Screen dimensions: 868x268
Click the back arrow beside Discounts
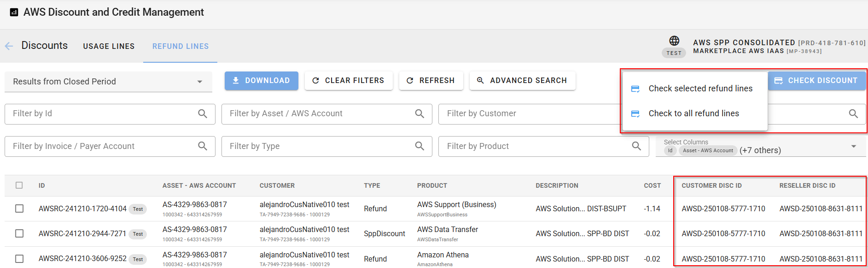(x=9, y=46)
